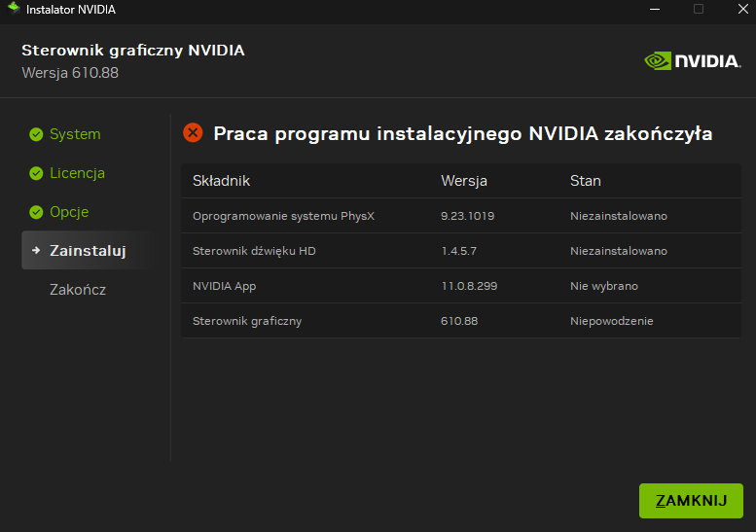The width and height of the screenshot is (756, 532).
Task: Click the Sterownik graficzny NVIDIA title
Action: 133,51
